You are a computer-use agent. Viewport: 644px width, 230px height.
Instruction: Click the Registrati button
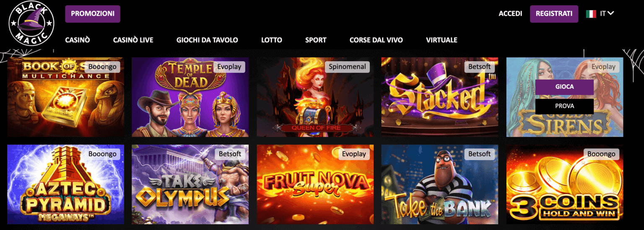click(554, 14)
